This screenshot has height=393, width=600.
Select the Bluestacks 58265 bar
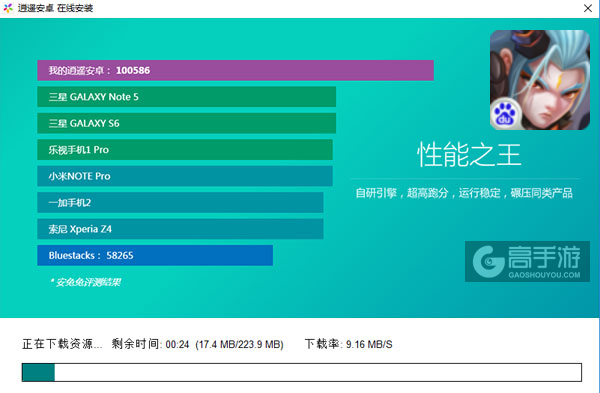(x=155, y=255)
